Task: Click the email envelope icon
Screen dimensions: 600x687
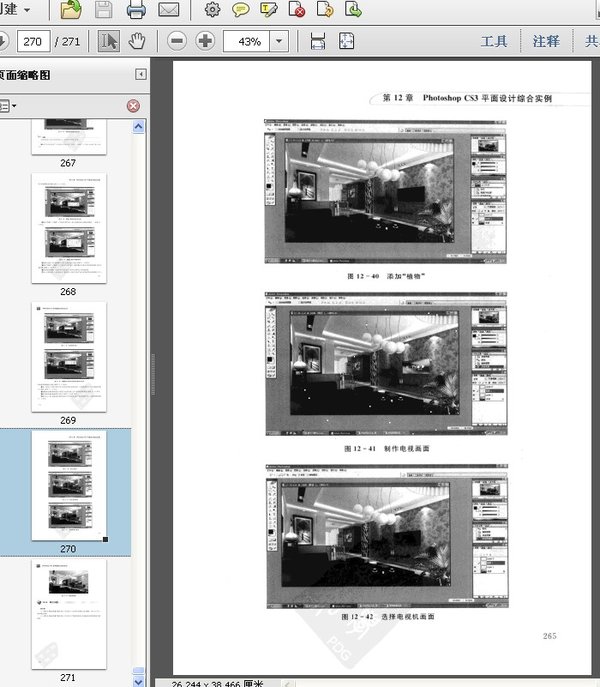Action: [169, 11]
